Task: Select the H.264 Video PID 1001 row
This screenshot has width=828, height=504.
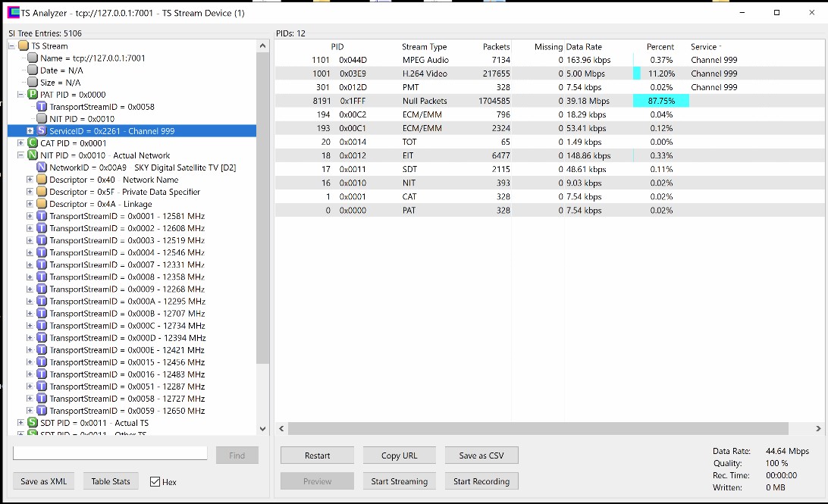Action: click(x=455, y=74)
